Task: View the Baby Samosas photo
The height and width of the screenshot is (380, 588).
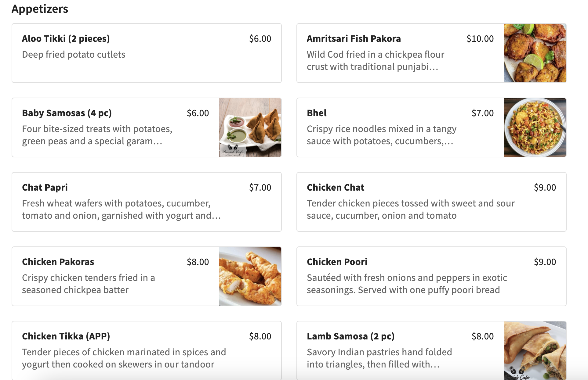Action: click(x=250, y=127)
